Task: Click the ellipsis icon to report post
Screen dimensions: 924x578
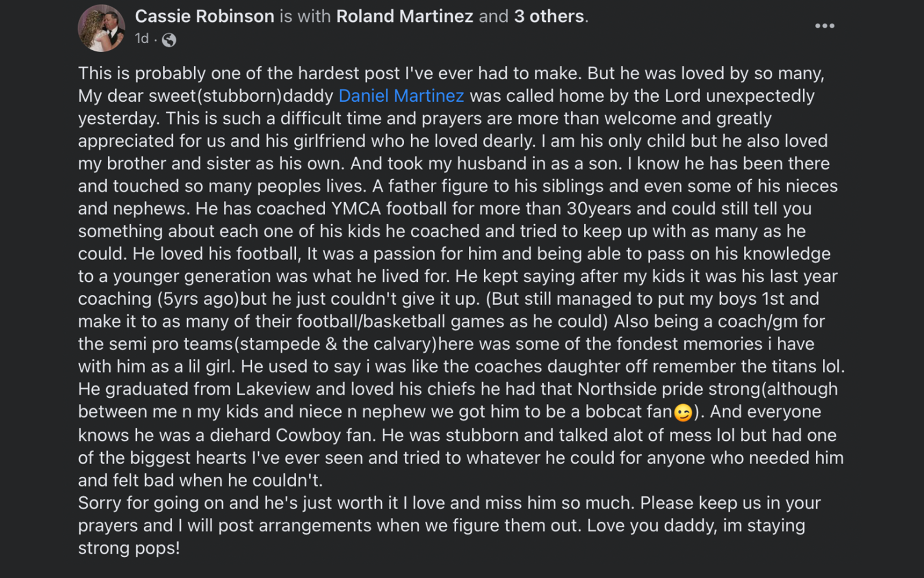Action: coord(825,25)
